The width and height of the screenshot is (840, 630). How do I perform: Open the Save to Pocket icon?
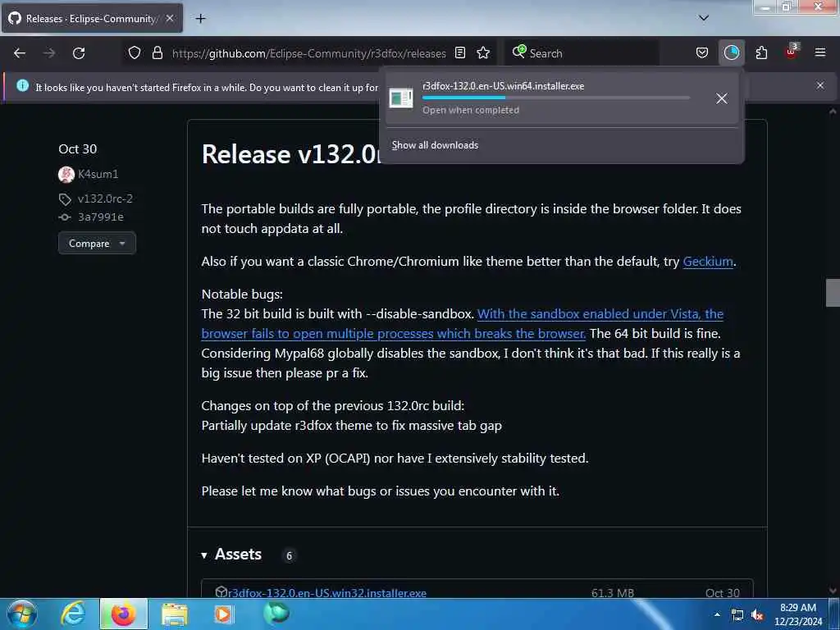702,53
